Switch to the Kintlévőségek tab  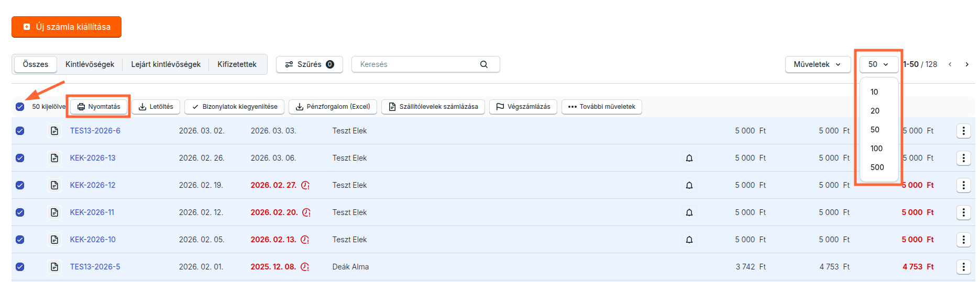(x=90, y=64)
